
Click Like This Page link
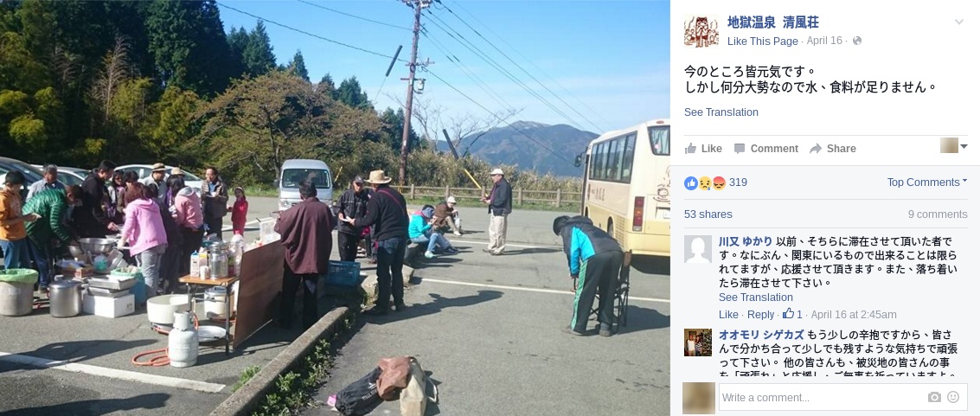tap(763, 42)
